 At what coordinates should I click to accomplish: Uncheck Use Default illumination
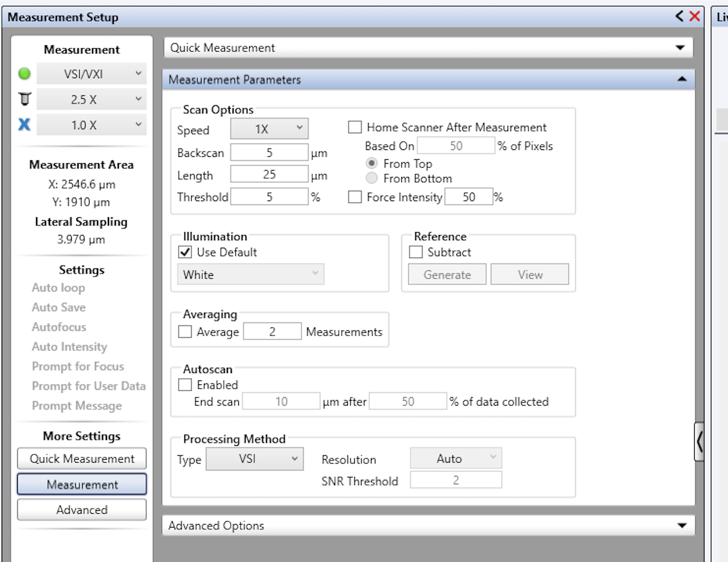(x=185, y=252)
